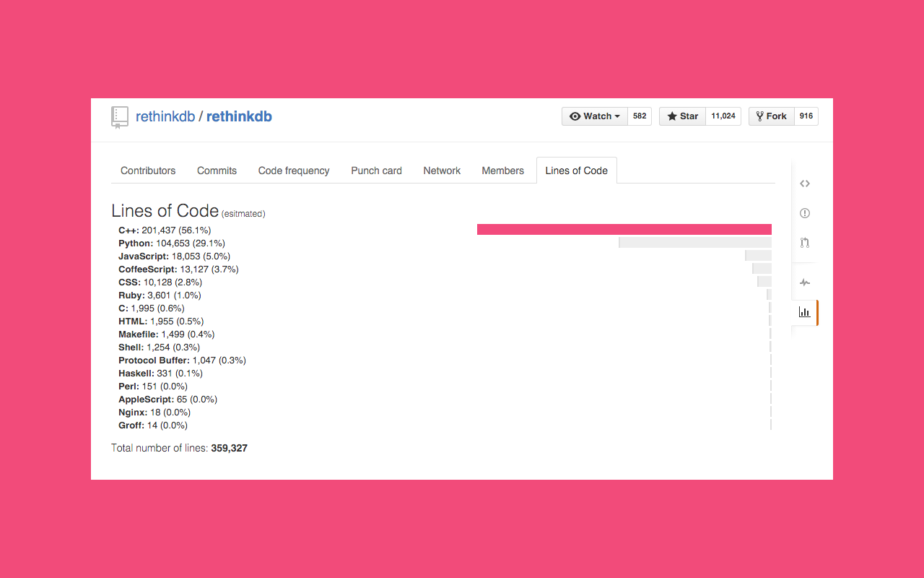
Task: Click the 'Nginx: 18 (0.0%)' row
Action: (x=154, y=413)
